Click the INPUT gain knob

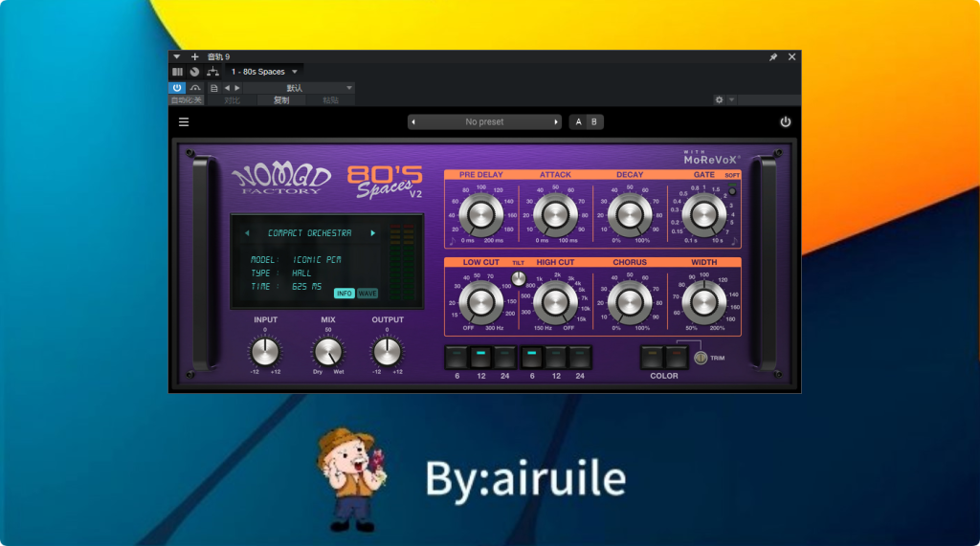point(265,352)
